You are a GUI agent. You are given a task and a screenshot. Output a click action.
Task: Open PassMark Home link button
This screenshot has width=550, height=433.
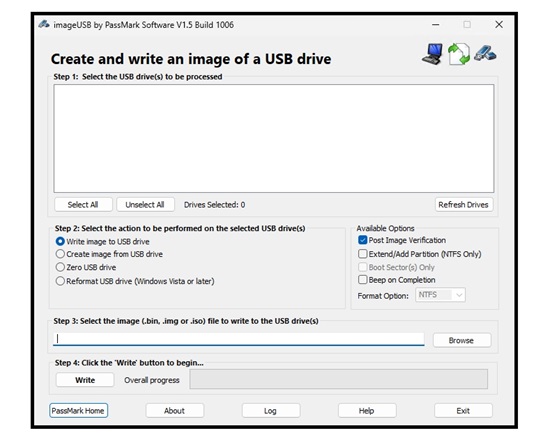pyautogui.click(x=78, y=411)
